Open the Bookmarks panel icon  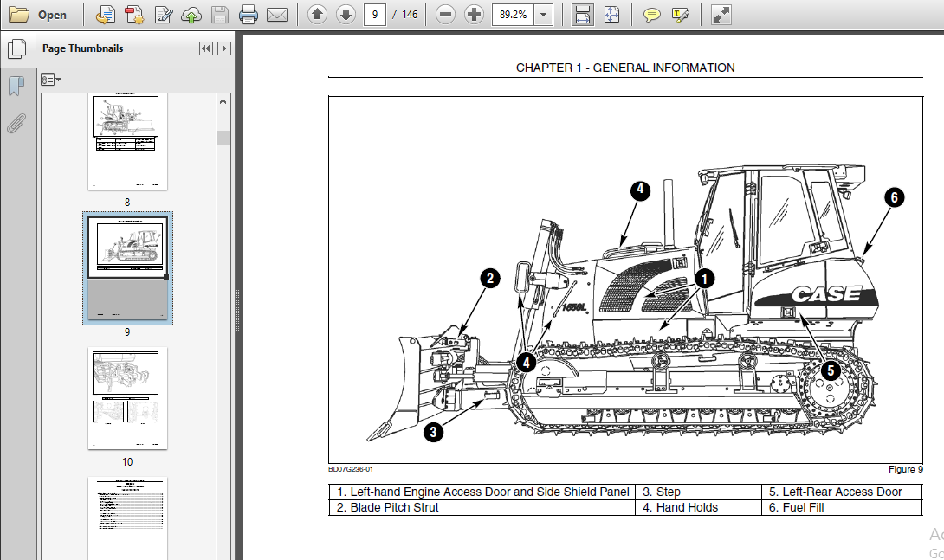16,86
